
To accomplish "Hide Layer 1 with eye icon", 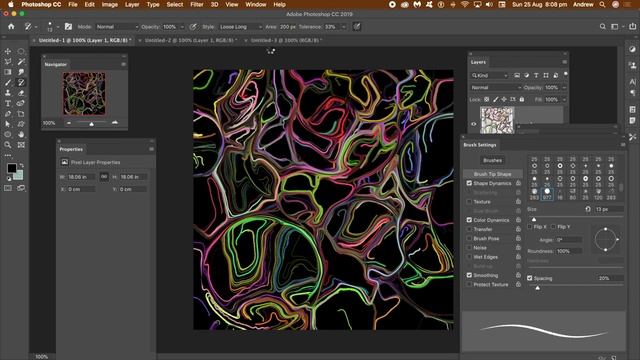I will tap(473, 124).
